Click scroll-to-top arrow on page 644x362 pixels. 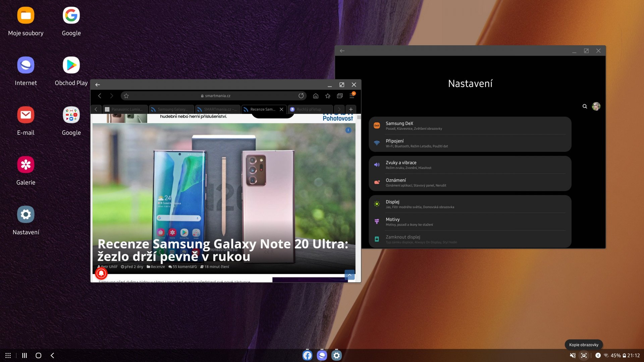click(350, 275)
